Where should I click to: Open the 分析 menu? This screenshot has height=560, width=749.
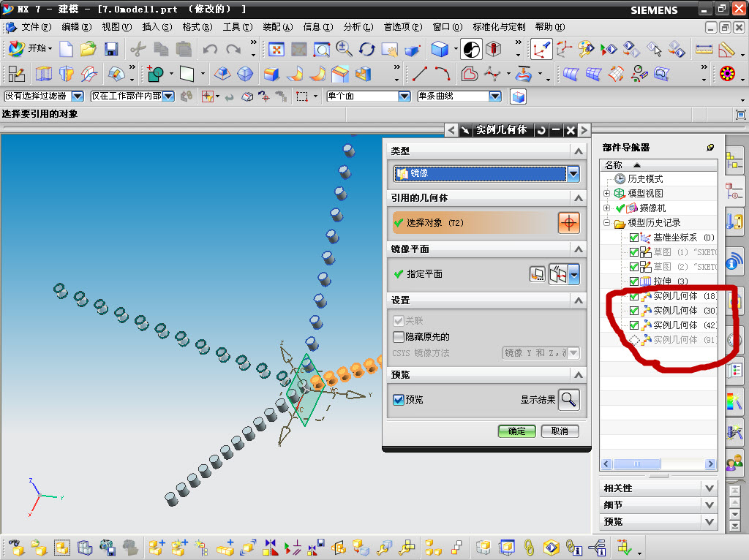358,27
